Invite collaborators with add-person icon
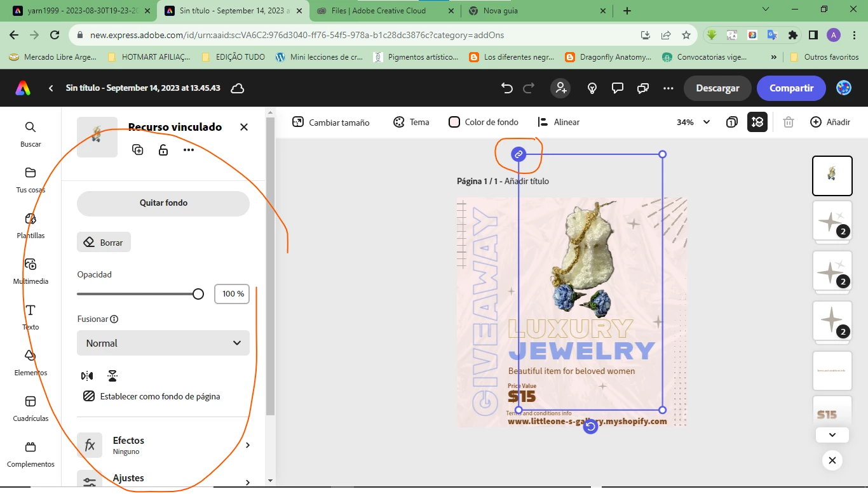The width and height of the screenshot is (868, 494). [x=560, y=88]
